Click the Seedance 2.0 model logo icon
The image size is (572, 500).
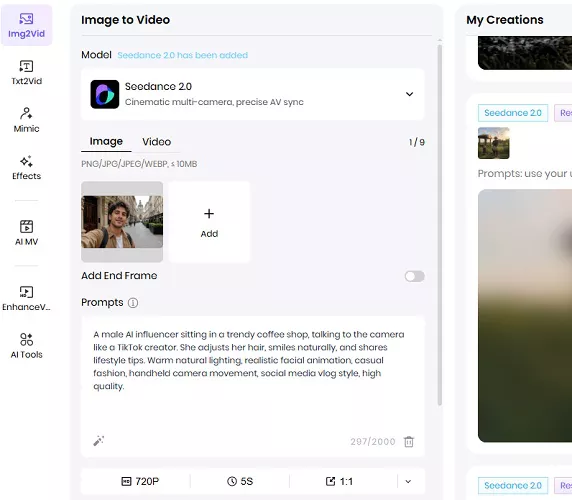click(x=105, y=94)
